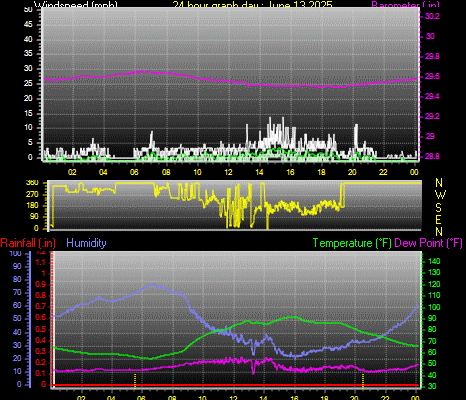Click hour label 14 under the windspeed graph
Screen dimensions: 466x400
pyautogui.click(x=259, y=172)
